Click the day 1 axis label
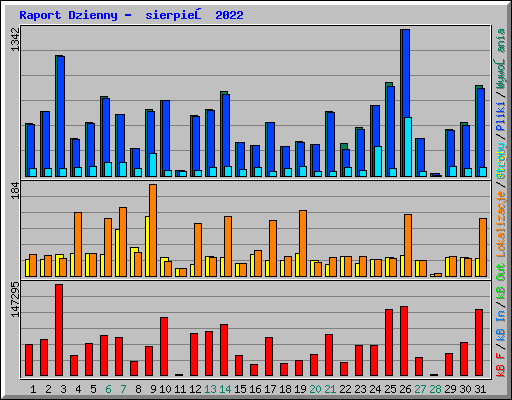The image size is (512, 400). 33,389
